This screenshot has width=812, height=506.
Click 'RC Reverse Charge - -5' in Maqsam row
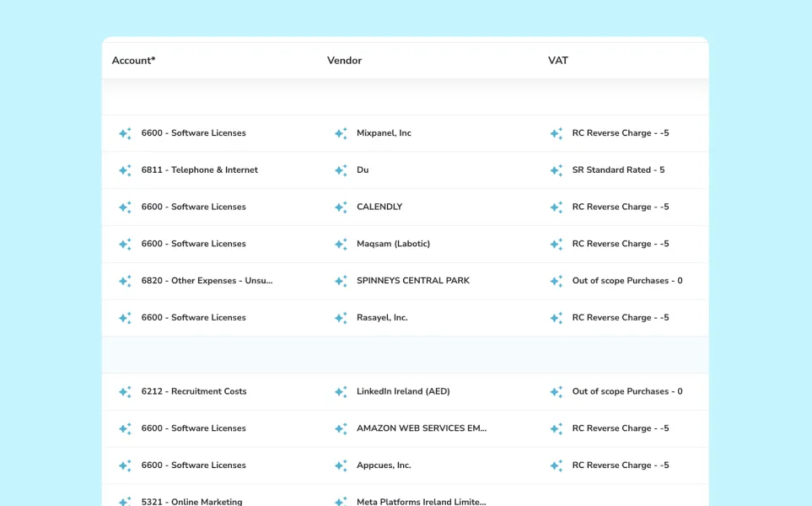coord(621,244)
